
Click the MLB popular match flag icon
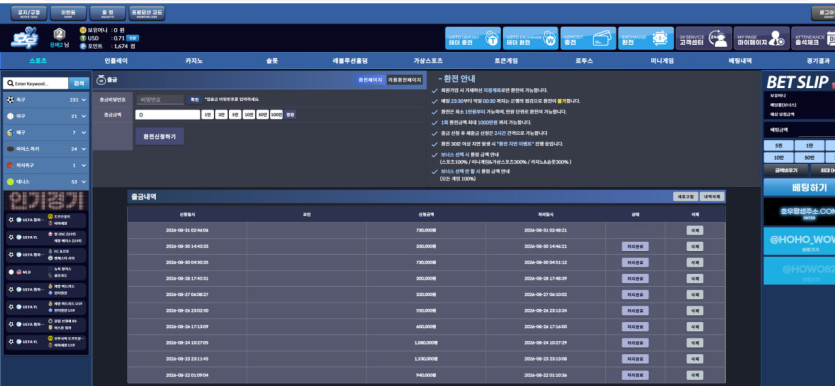click(x=19, y=272)
